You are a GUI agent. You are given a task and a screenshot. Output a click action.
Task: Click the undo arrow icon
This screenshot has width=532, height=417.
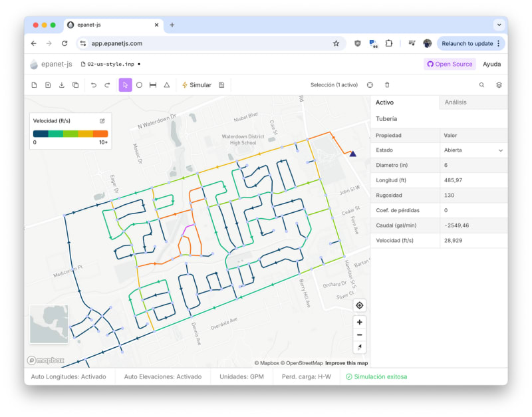pos(94,85)
